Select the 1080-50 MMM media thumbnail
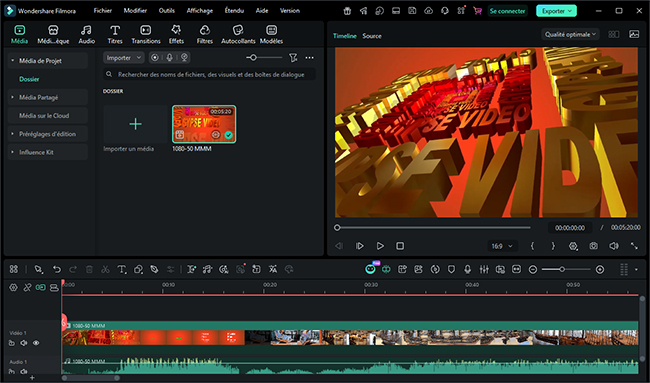The image size is (650, 383). point(204,124)
